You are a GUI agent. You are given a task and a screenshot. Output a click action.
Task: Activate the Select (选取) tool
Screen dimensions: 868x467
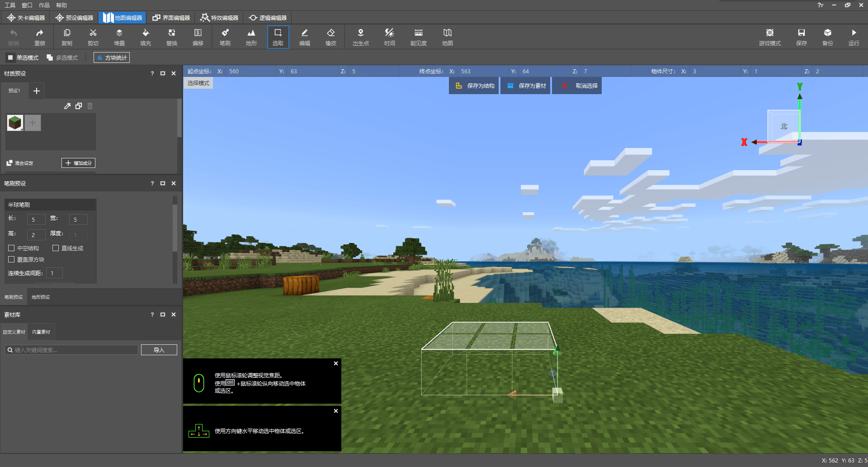coord(278,37)
